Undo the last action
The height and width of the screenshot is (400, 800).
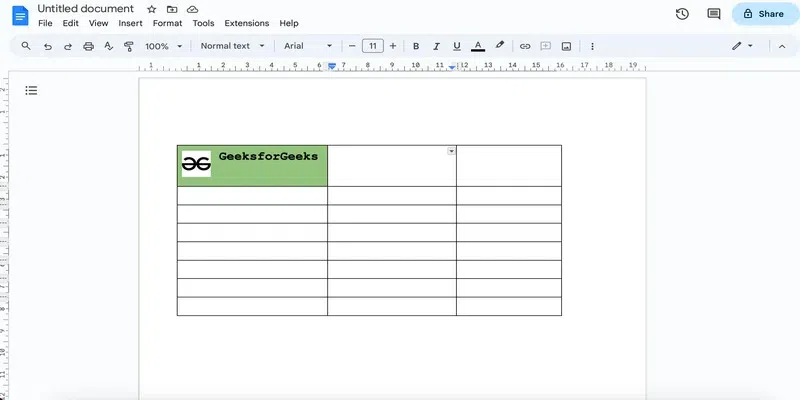pos(47,46)
